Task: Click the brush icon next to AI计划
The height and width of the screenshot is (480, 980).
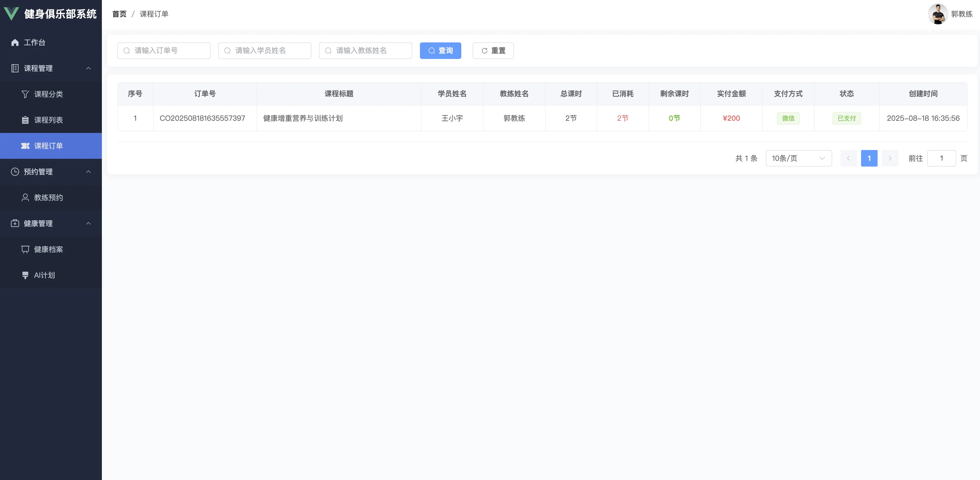Action: click(25, 275)
